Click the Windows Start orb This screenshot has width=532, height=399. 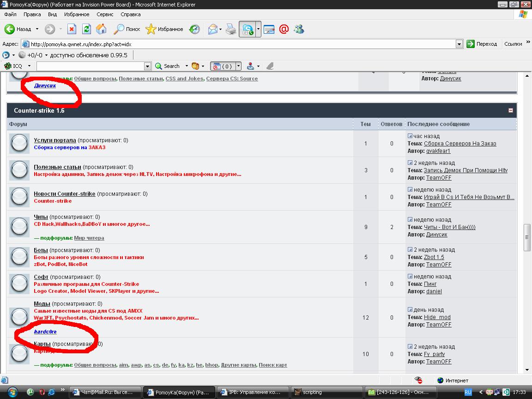(12, 392)
